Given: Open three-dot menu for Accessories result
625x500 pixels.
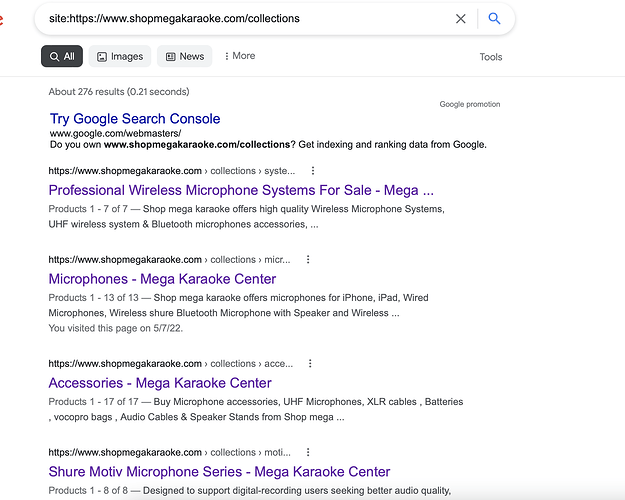Looking at the screenshot, I should pyautogui.click(x=310, y=364).
